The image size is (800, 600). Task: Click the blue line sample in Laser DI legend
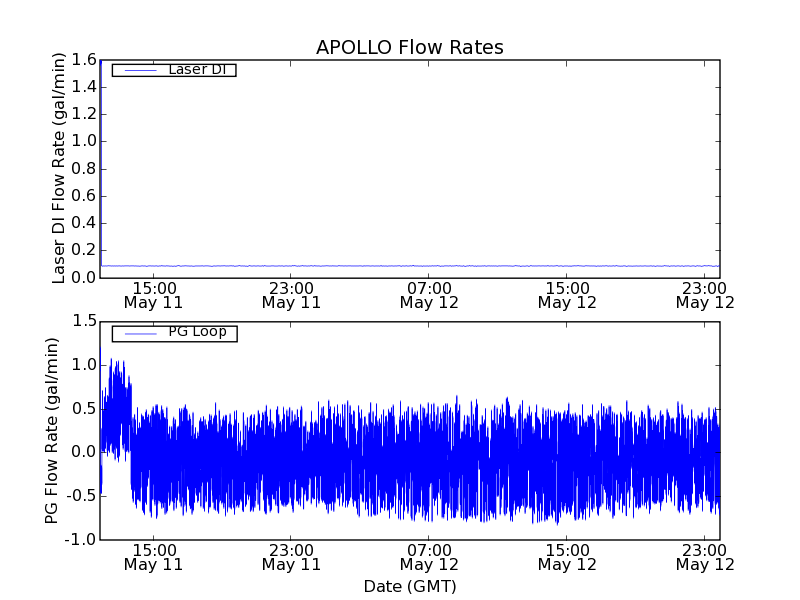[x=139, y=70]
